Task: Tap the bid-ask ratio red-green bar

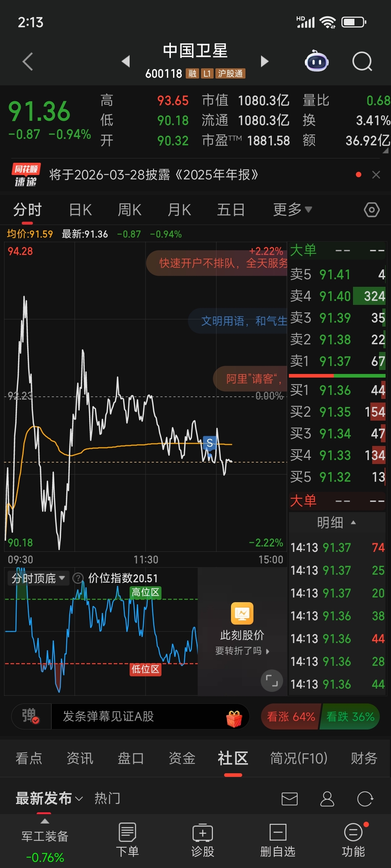Action: pyautogui.click(x=337, y=376)
